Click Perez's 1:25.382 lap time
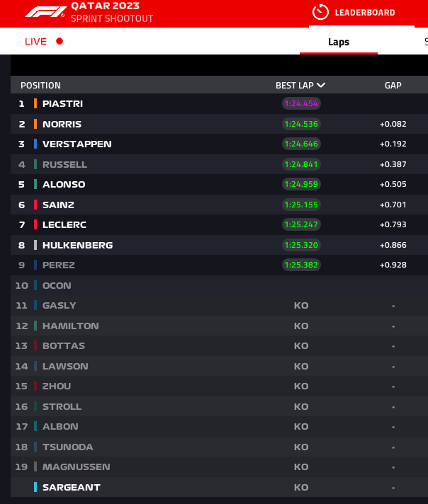The width and height of the screenshot is (428, 504). (x=301, y=265)
